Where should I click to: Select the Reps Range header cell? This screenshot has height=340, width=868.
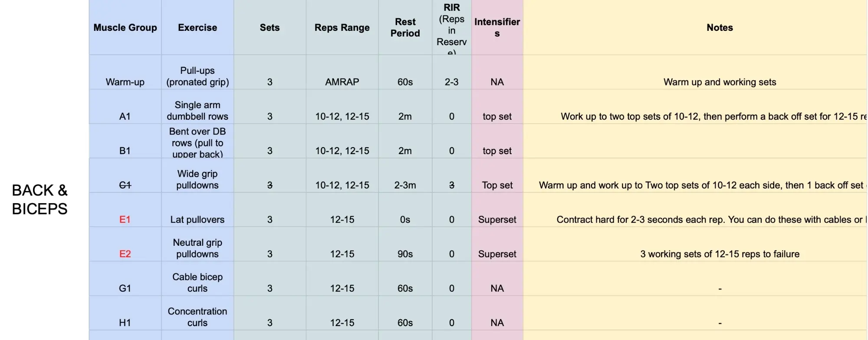point(342,27)
